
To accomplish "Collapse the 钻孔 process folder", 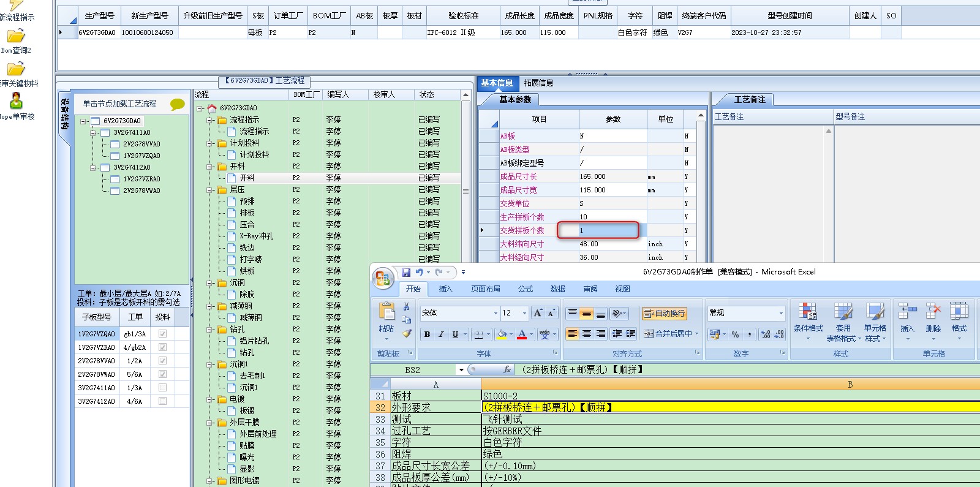I will [x=209, y=330].
